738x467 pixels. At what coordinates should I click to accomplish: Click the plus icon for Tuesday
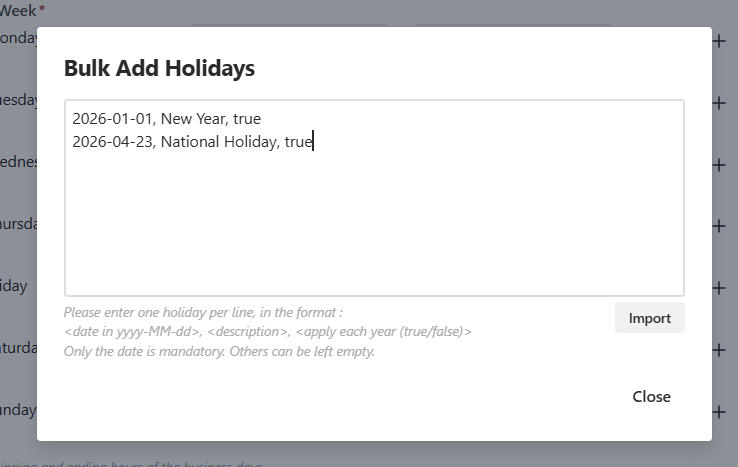coord(719,103)
